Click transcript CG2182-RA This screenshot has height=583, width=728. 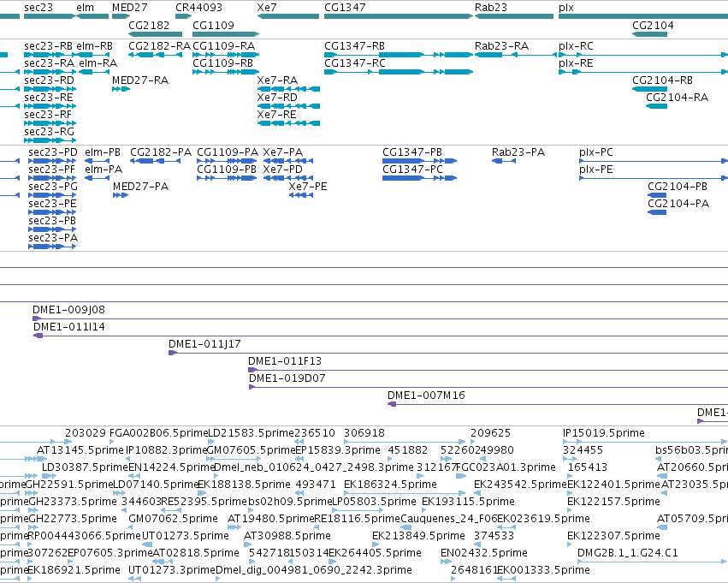pyautogui.click(x=159, y=46)
